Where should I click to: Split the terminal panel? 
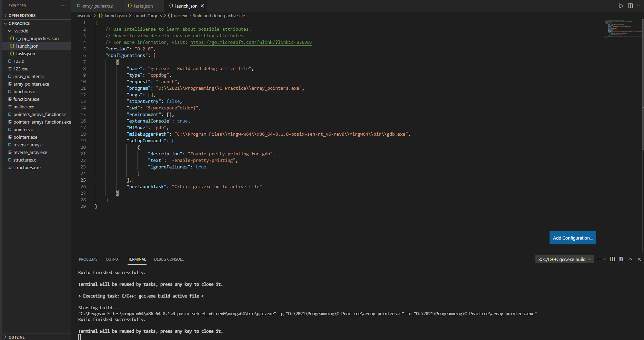612,259
